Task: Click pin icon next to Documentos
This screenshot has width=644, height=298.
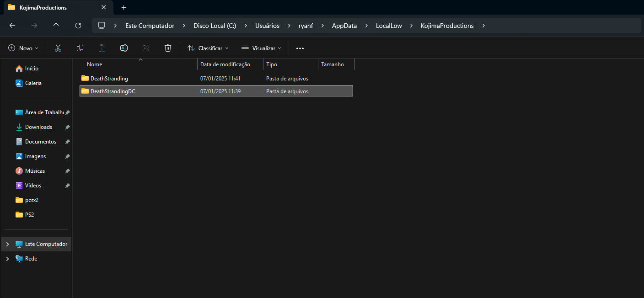Action: (x=67, y=142)
